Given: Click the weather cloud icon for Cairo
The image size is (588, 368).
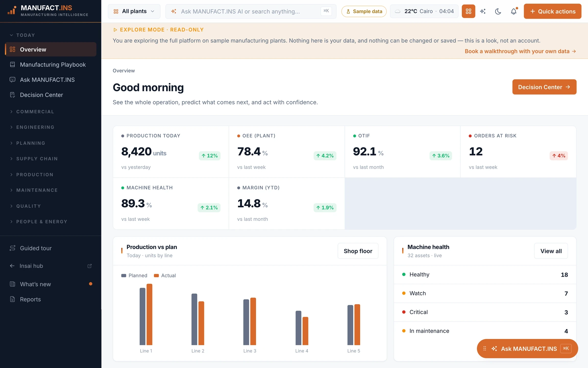Looking at the screenshot, I should tap(398, 11).
